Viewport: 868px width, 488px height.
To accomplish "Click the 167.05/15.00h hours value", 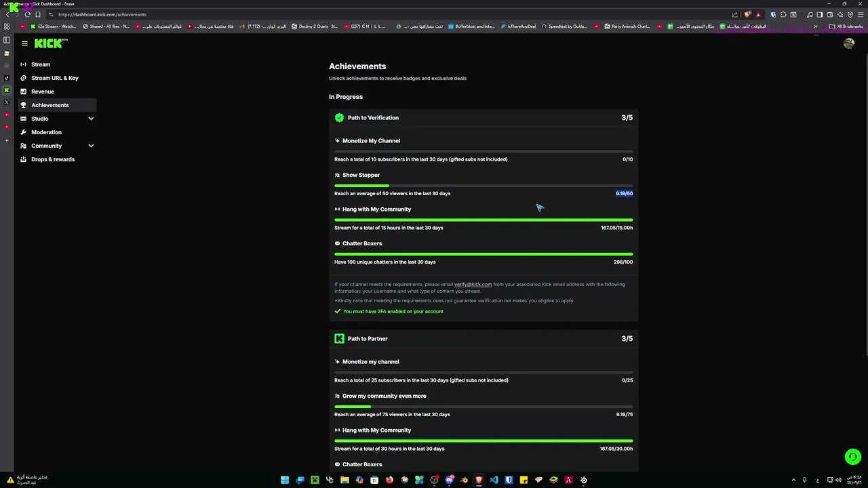I will tap(616, 228).
